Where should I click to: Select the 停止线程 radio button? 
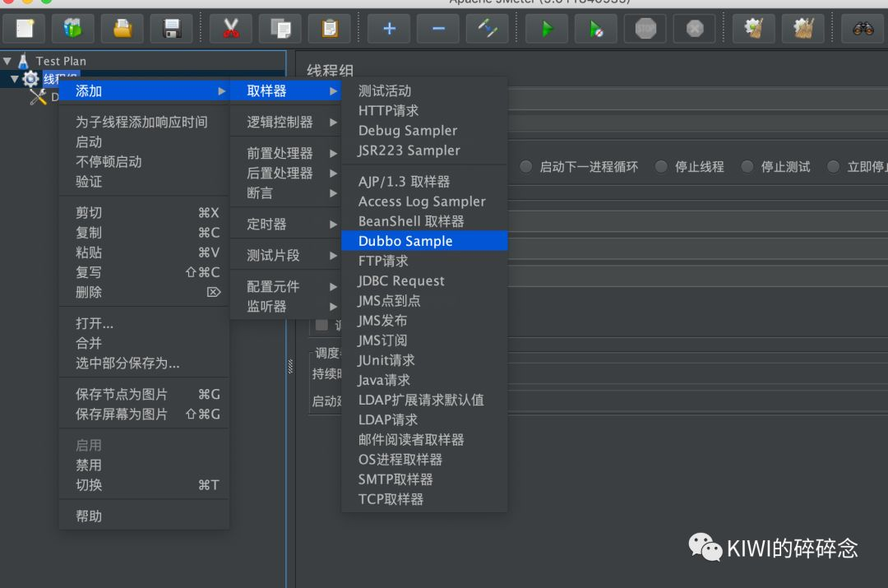[x=661, y=167]
